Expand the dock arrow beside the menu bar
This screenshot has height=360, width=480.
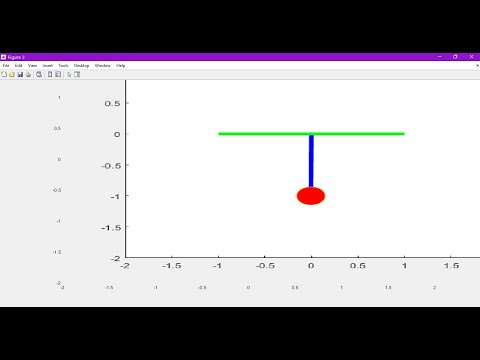(x=478, y=66)
